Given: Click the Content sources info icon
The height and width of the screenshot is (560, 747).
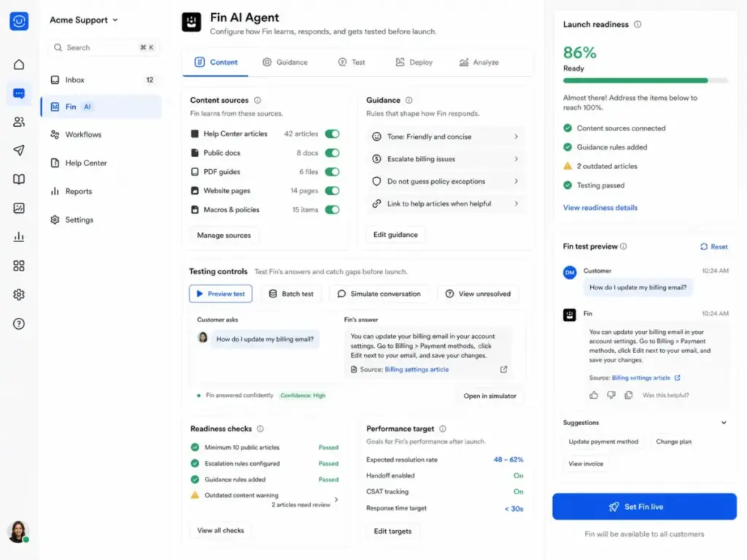Looking at the screenshot, I should point(258,100).
